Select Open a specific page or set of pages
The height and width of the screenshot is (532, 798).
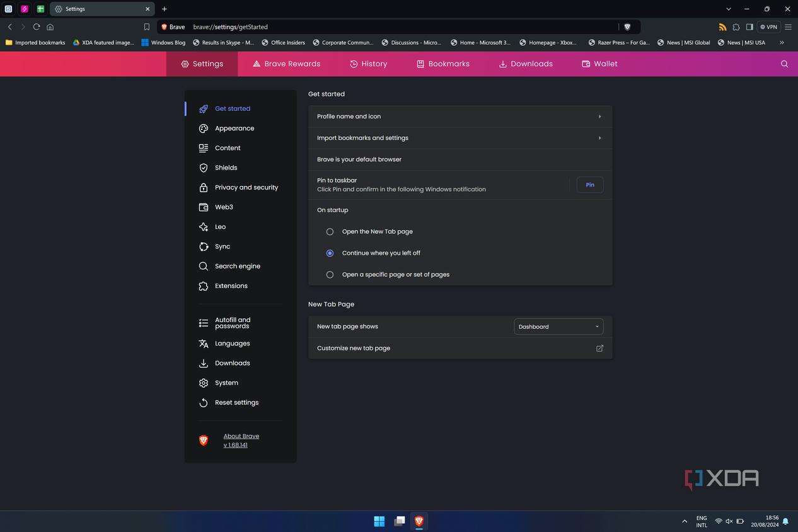pyautogui.click(x=330, y=275)
